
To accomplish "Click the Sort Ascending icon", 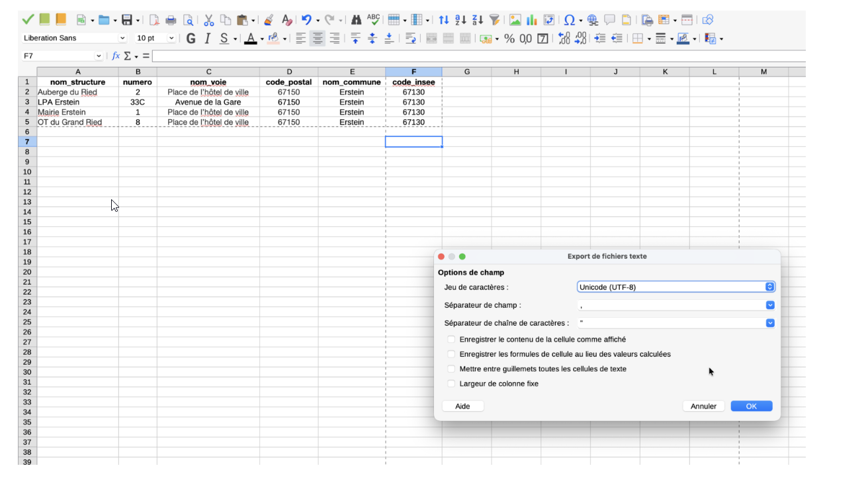I will (460, 20).
